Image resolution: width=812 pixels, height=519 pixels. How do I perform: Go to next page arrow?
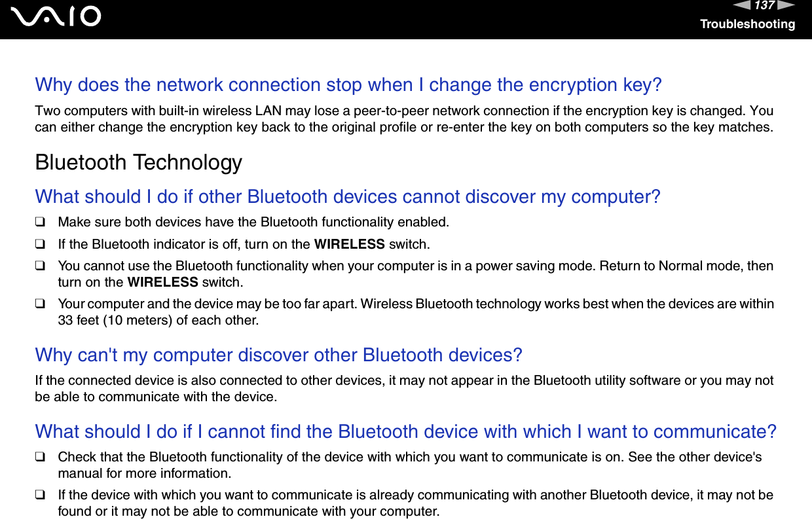pyautogui.click(x=786, y=5)
